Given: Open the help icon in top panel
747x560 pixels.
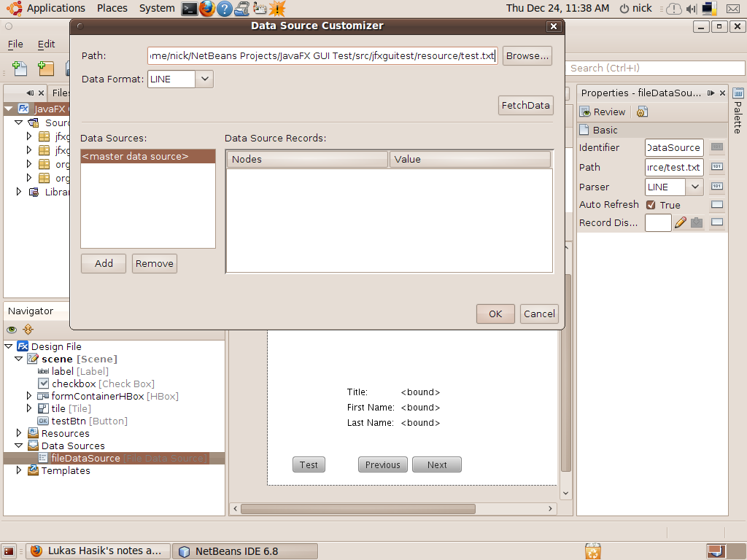Looking at the screenshot, I should click(x=225, y=9).
